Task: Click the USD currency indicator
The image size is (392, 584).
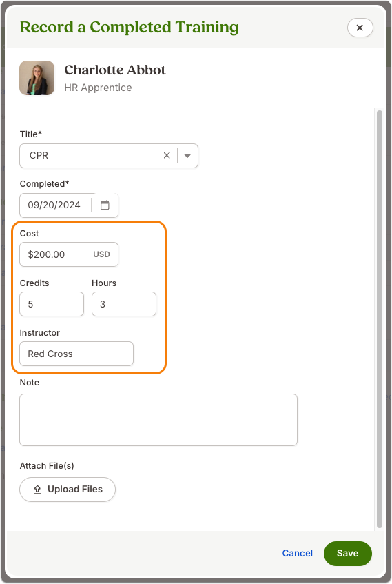Action: 102,254
